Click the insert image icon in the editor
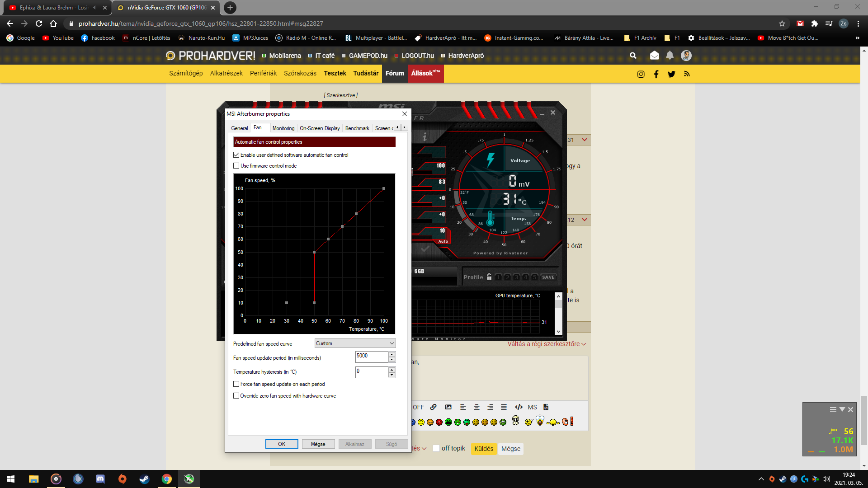This screenshot has height=488, width=868. (448, 407)
